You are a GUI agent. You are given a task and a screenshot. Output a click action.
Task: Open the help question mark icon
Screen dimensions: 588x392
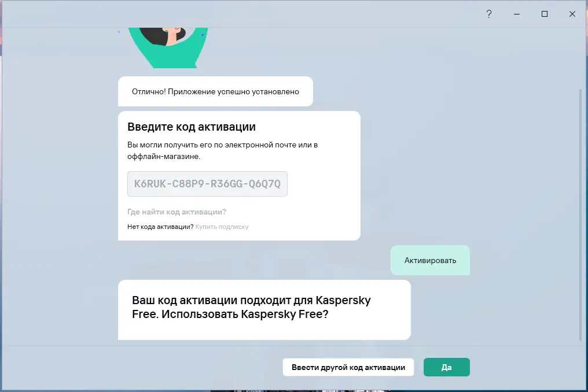coord(489,14)
